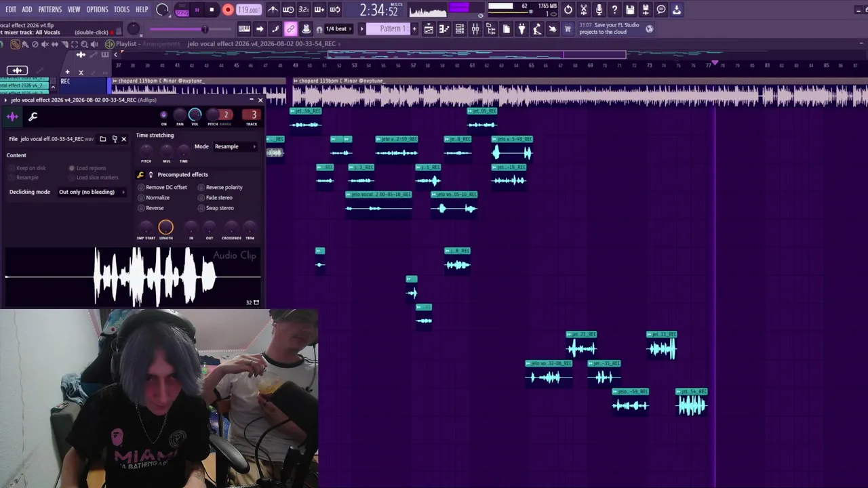Expand the sampler window title menu arrow
The image size is (868, 488).
tap(5, 100)
